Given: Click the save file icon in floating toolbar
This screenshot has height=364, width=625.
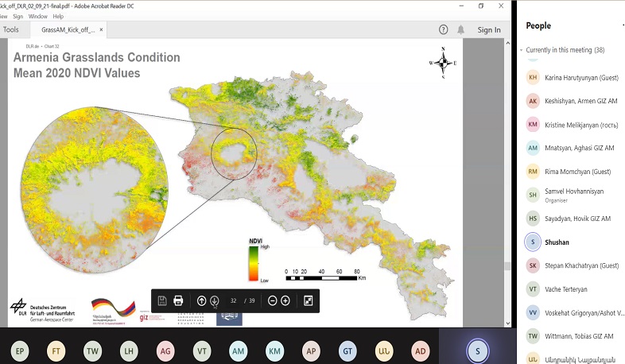Looking at the screenshot, I should (x=162, y=300).
